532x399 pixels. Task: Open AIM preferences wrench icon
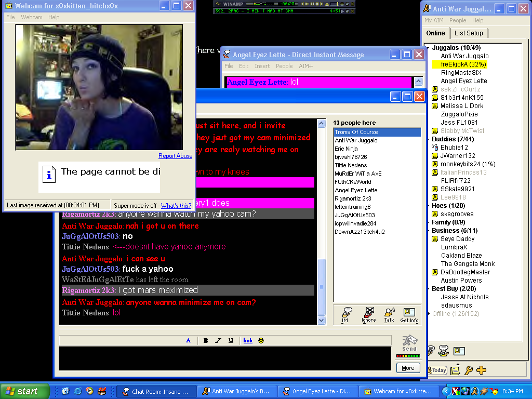pos(468,370)
